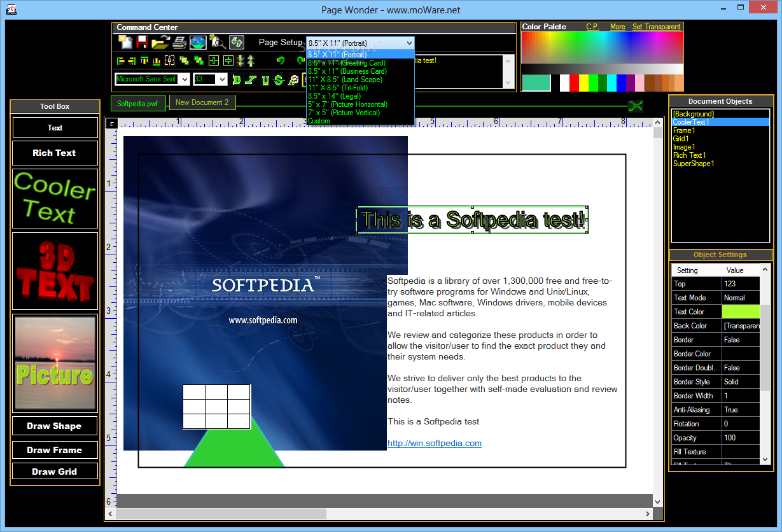Click the printer icon
The width and height of the screenshot is (782, 532).
point(179,43)
